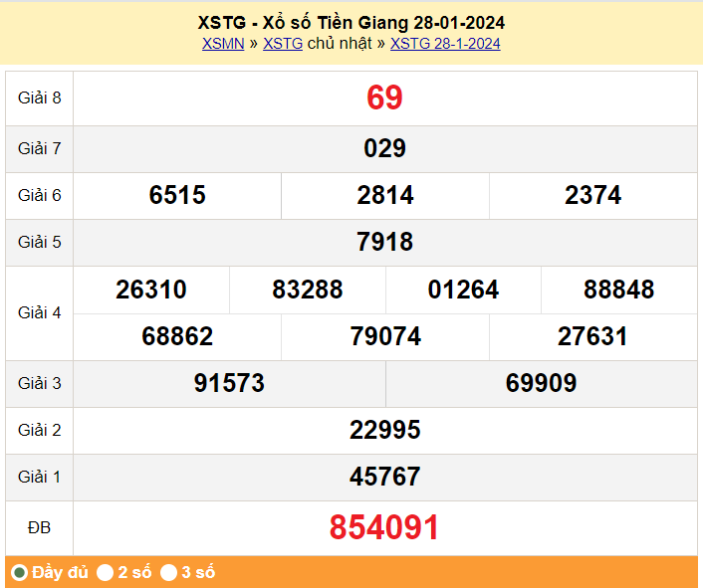
Task: Click the special prize number 854091
Action: click(x=384, y=527)
